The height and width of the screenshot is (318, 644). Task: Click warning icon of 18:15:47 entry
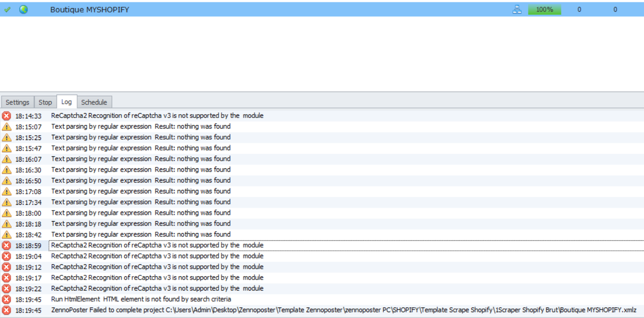(x=6, y=148)
